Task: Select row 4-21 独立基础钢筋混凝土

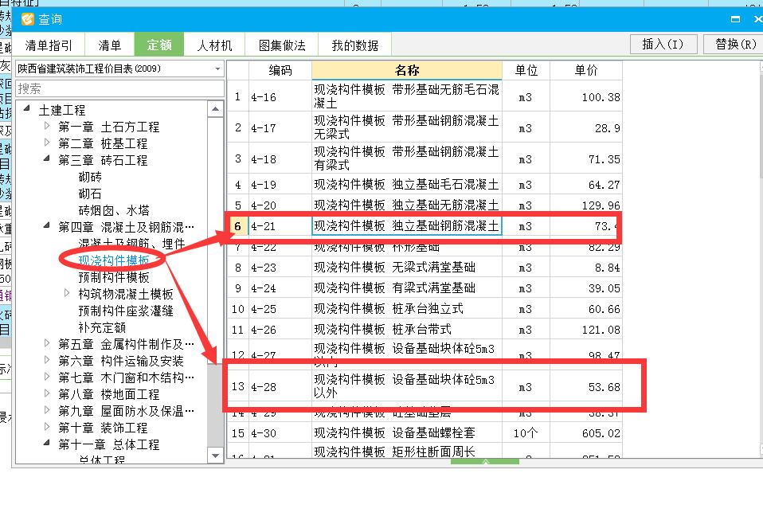Action: coord(425,226)
